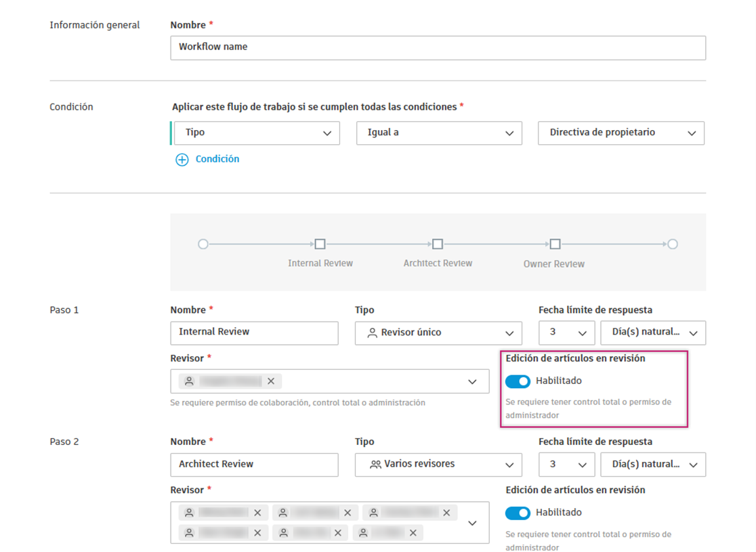Click the Internal Review step node in diagram
Image resolution: width=756 pixels, height=552 pixels.
point(320,244)
